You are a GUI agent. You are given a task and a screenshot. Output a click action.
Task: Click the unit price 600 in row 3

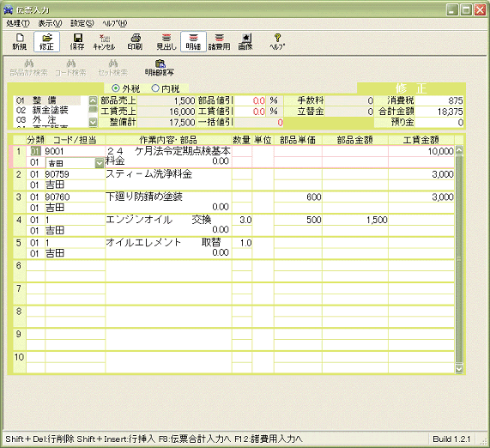[x=298, y=197]
